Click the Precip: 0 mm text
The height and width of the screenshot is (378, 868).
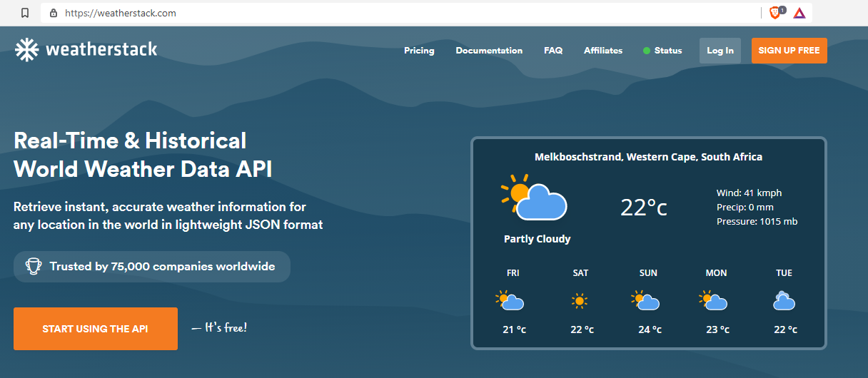745,207
